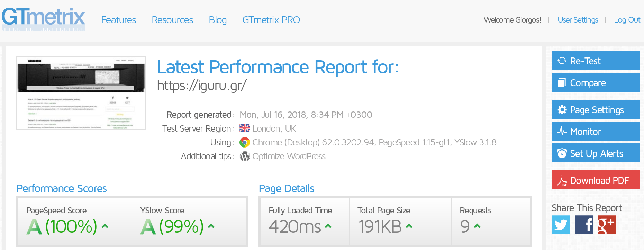
Task: Click the Download PDF icon
Action: coord(562,180)
